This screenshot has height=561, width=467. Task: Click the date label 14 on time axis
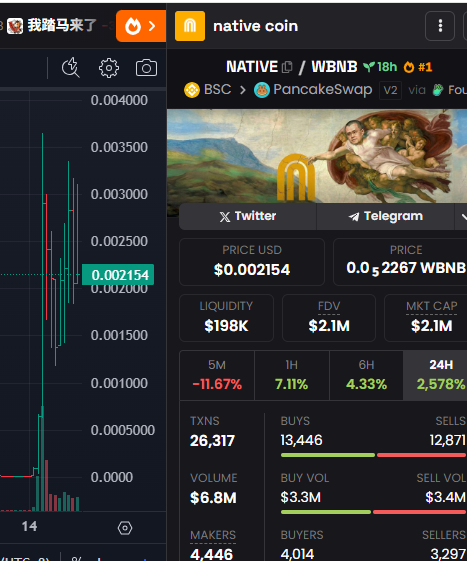[29, 526]
